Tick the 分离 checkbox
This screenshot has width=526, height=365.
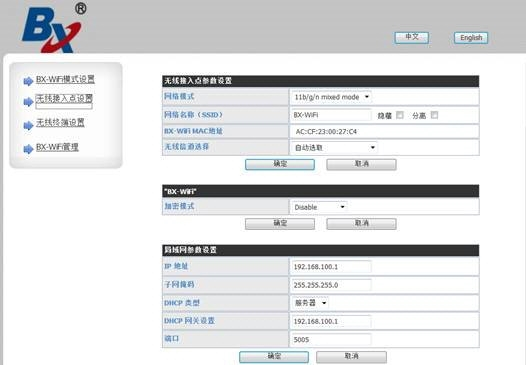(x=434, y=115)
